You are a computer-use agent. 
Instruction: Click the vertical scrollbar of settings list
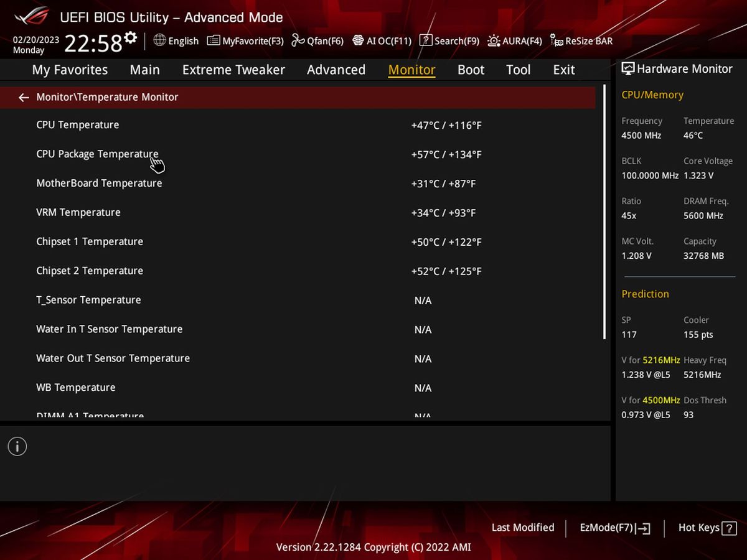(x=604, y=212)
